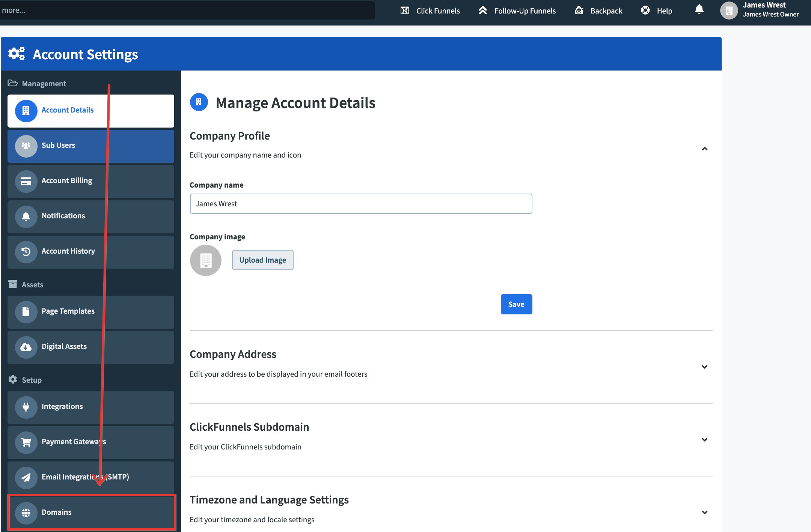Click the Payment Gateways cart icon
Viewport: 811px width, 532px height.
[26, 442]
